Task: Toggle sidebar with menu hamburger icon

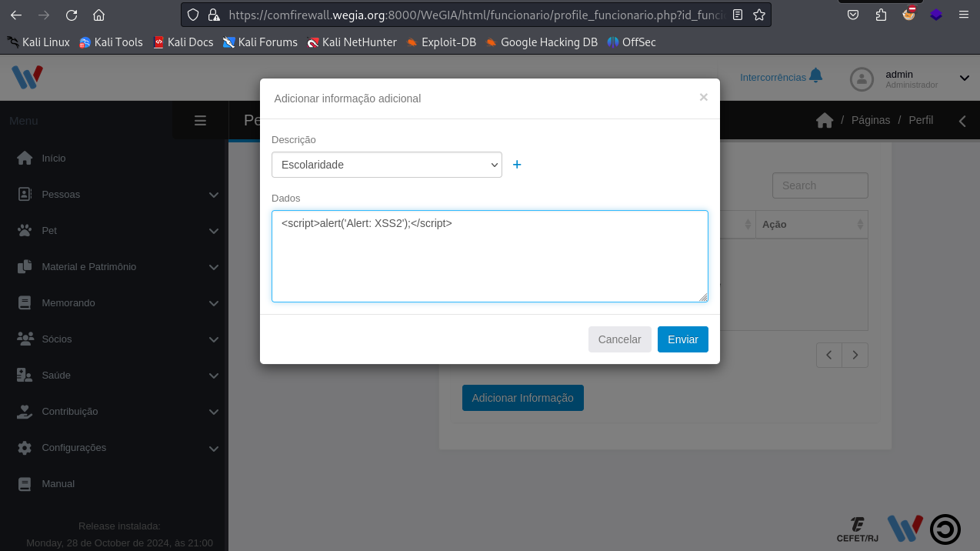Action: 200,120
